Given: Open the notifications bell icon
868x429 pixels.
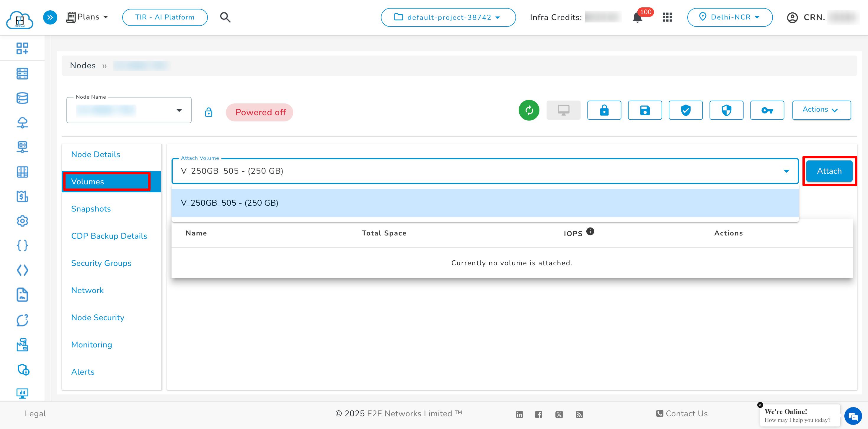Looking at the screenshot, I should 637,17.
